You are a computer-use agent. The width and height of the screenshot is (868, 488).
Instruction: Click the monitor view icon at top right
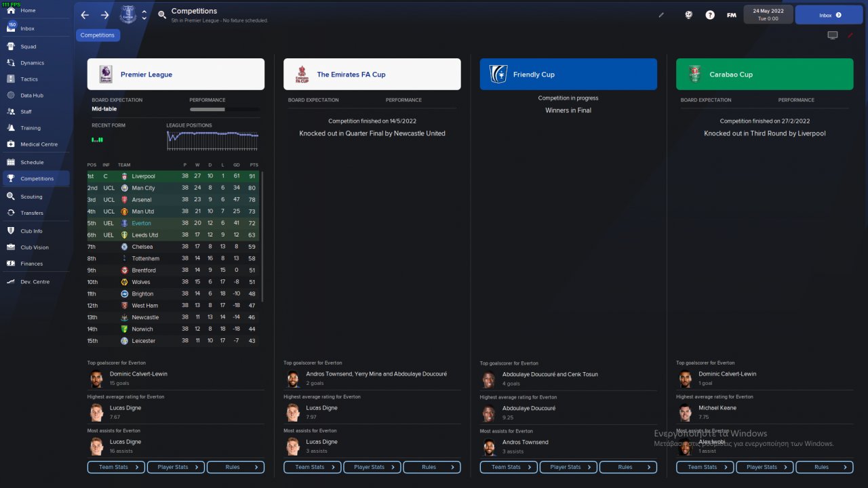coord(833,35)
